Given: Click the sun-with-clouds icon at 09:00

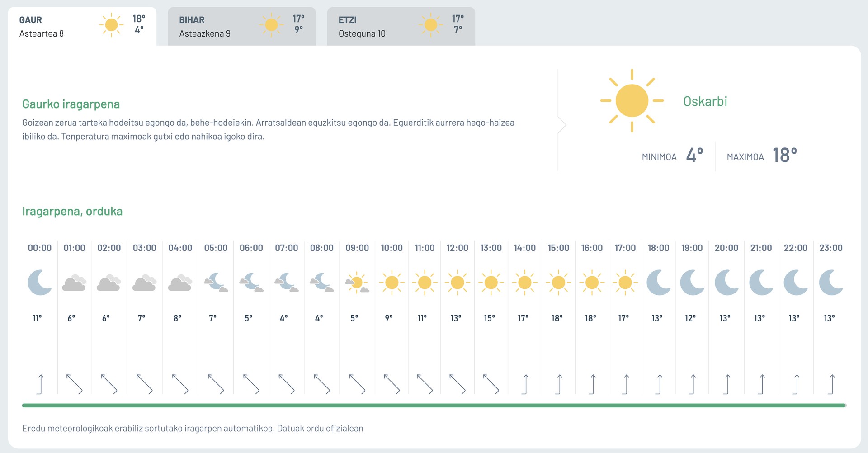Looking at the screenshot, I should 357,283.
